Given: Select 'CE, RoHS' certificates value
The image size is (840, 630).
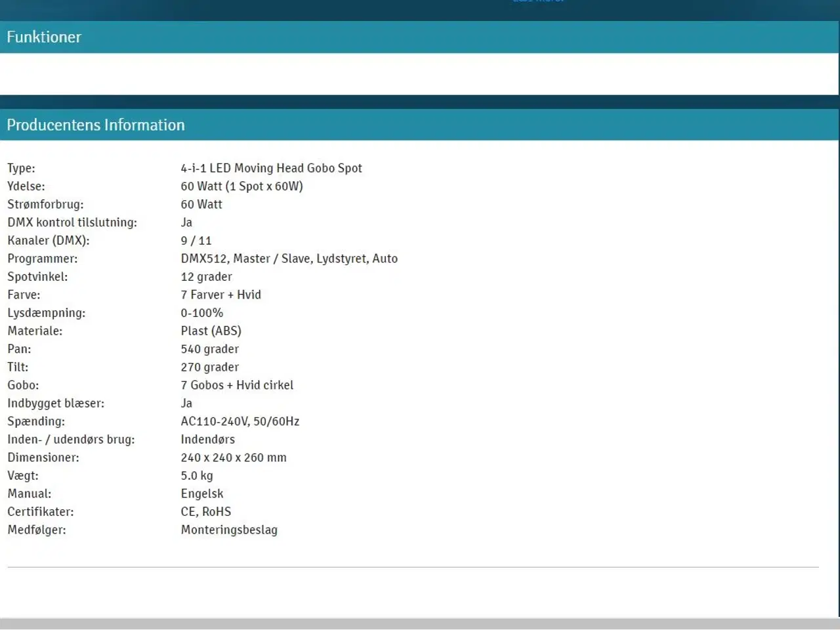Looking at the screenshot, I should (206, 512).
